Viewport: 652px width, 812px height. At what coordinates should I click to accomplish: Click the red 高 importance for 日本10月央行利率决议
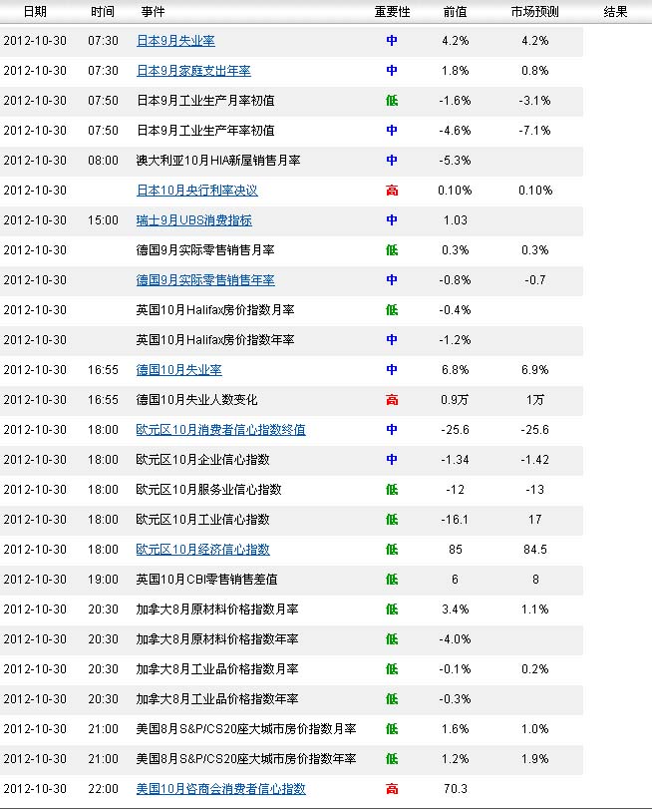click(x=392, y=191)
